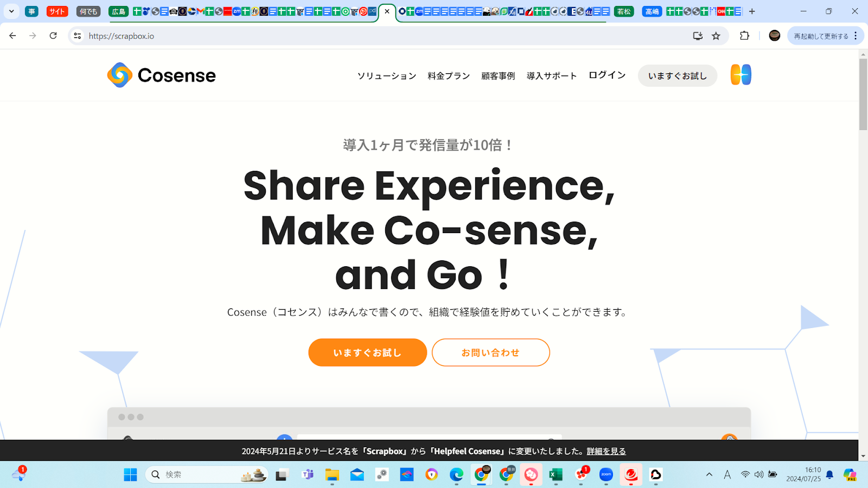Screen dimensions: 868x488
Task: Click the scrollbar down arrow
Action: click(x=863, y=457)
